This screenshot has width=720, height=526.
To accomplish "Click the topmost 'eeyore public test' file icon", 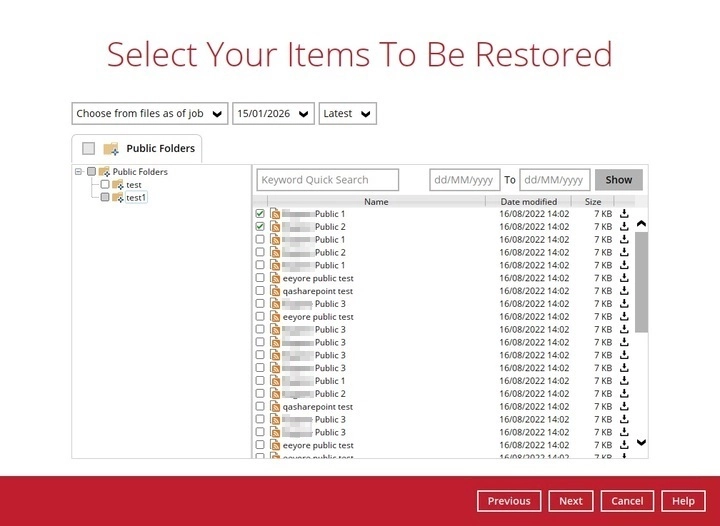I will [x=275, y=278].
